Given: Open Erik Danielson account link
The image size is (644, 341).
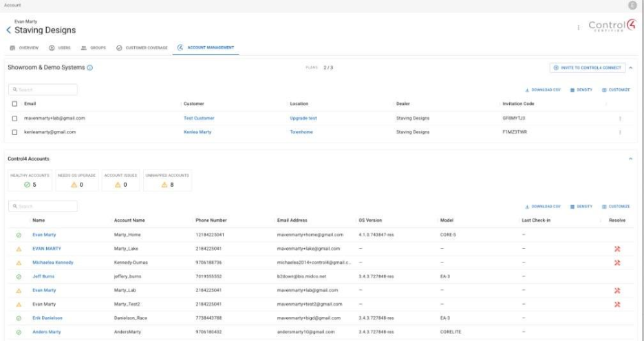Looking at the screenshot, I should pos(47,318).
